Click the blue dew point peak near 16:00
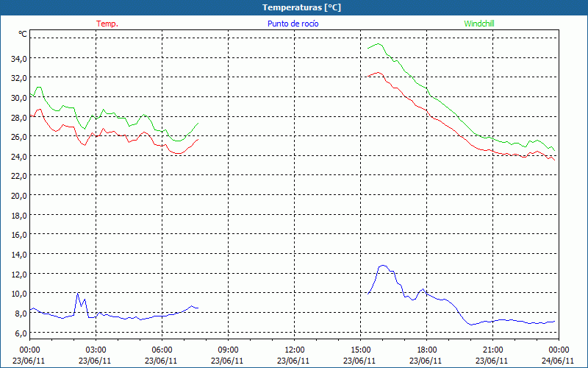The image size is (588, 368). [383, 266]
